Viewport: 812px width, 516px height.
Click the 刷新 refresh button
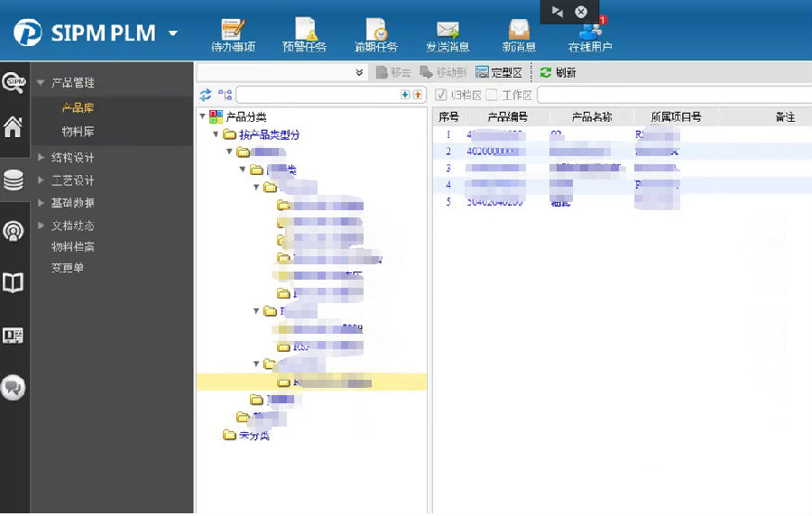tap(558, 73)
